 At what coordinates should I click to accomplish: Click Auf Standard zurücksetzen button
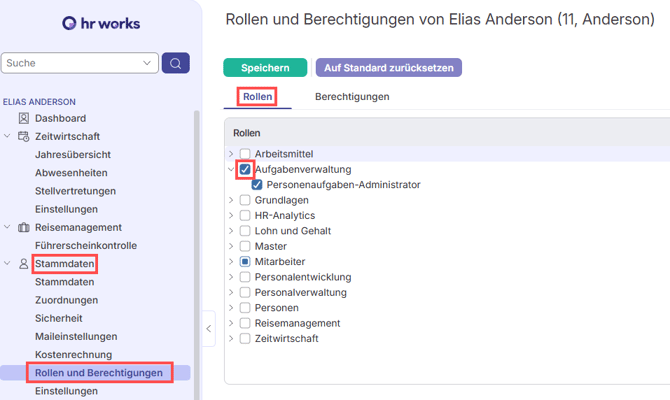[389, 68]
